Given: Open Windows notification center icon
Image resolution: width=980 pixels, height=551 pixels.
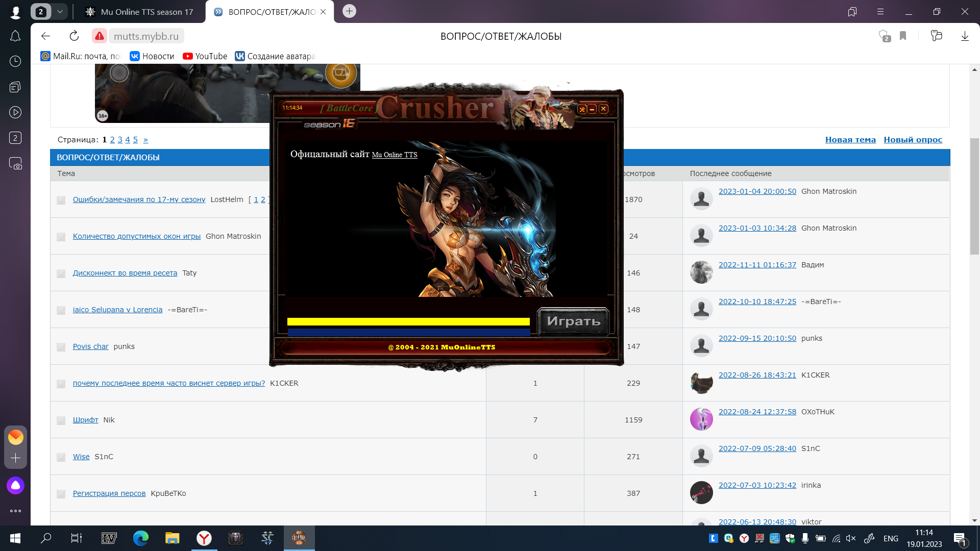Looking at the screenshot, I should (x=960, y=538).
